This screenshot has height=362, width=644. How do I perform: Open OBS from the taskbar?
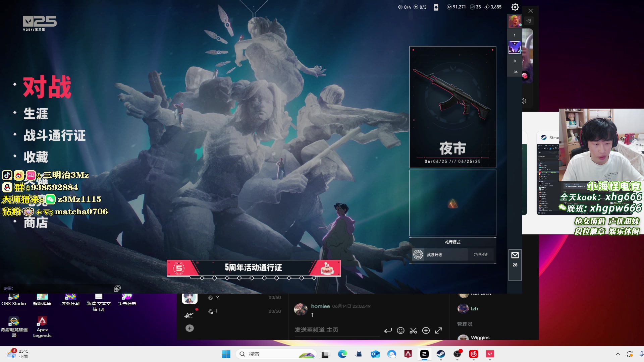457,354
